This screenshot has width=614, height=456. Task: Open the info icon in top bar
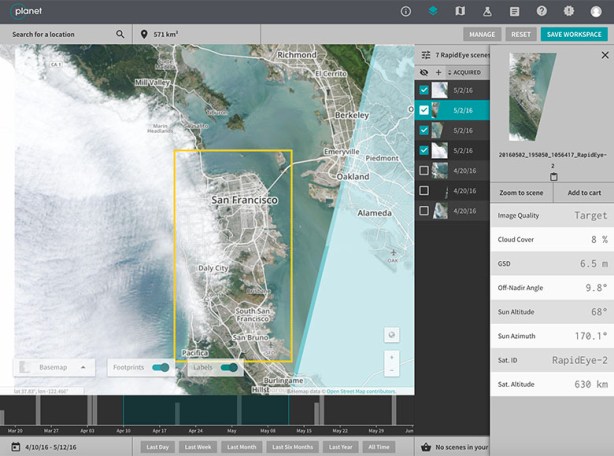tap(406, 11)
